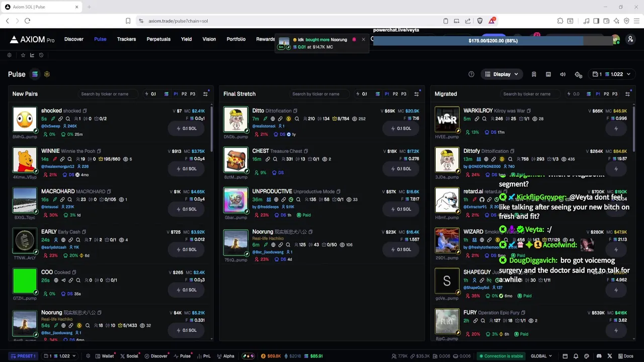
Task: Open the watchlist star icon
Action: click(23, 55)
